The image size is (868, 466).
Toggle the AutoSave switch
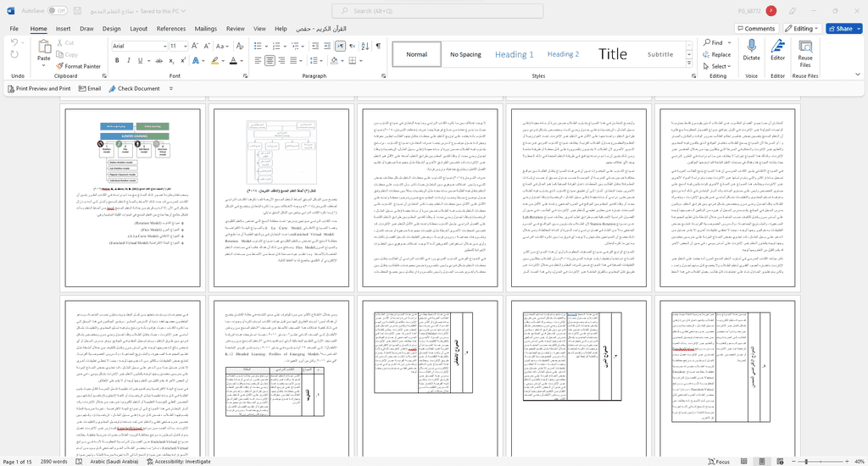57,11
